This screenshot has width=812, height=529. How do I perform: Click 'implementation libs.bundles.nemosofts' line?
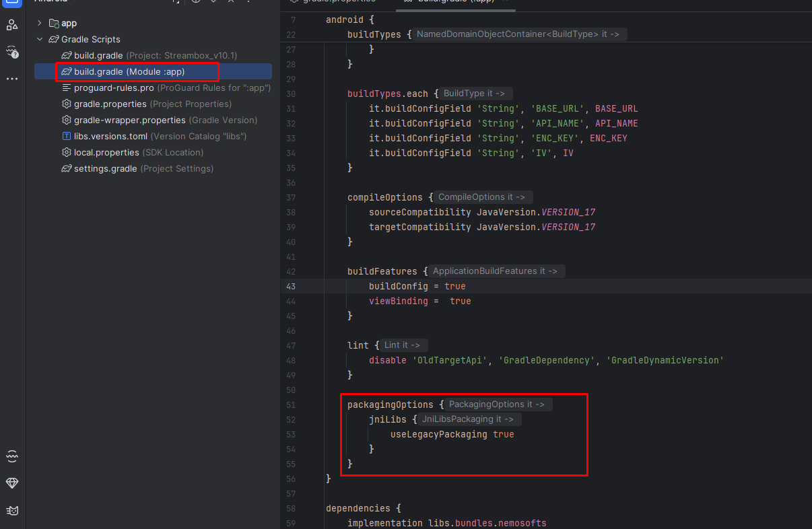(447, 523)
